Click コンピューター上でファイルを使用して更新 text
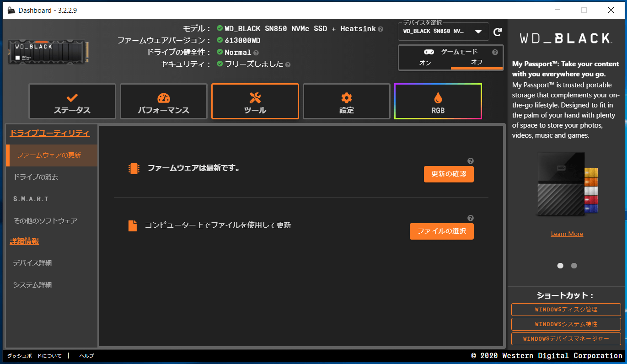 pos(218,225)
